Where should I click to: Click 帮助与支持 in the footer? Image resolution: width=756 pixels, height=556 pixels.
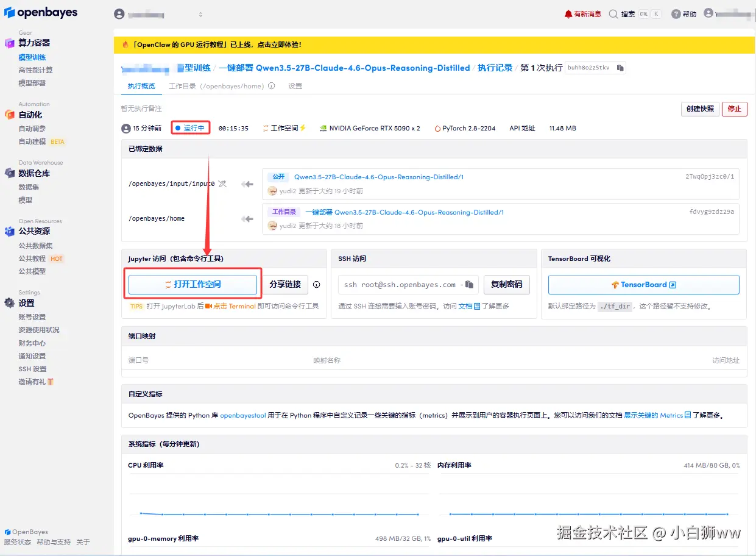(54, 542)
